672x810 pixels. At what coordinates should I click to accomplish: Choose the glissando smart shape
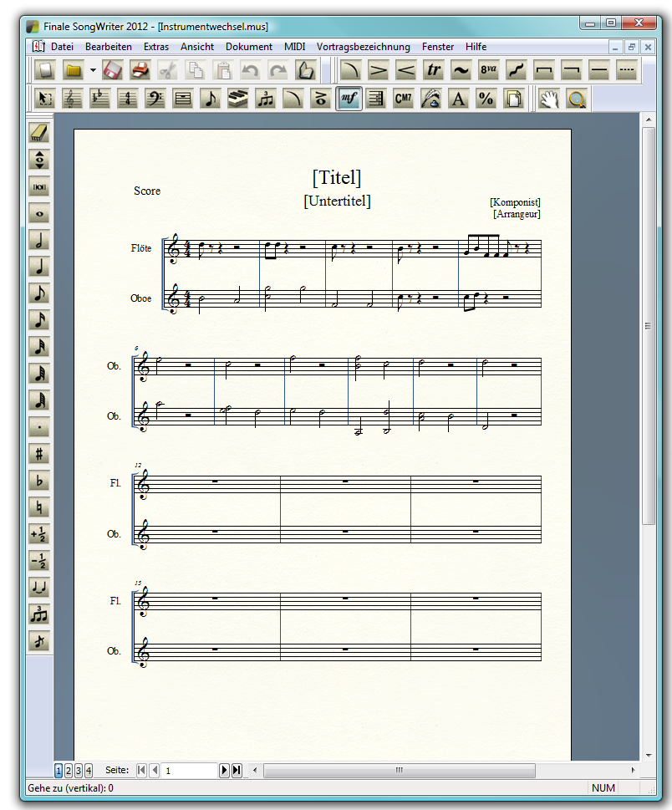(x=516, y=69)
